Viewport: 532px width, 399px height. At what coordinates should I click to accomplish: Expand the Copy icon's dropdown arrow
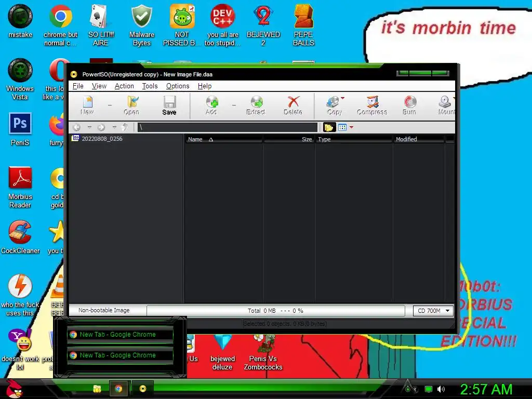click(x=343, y=98)
